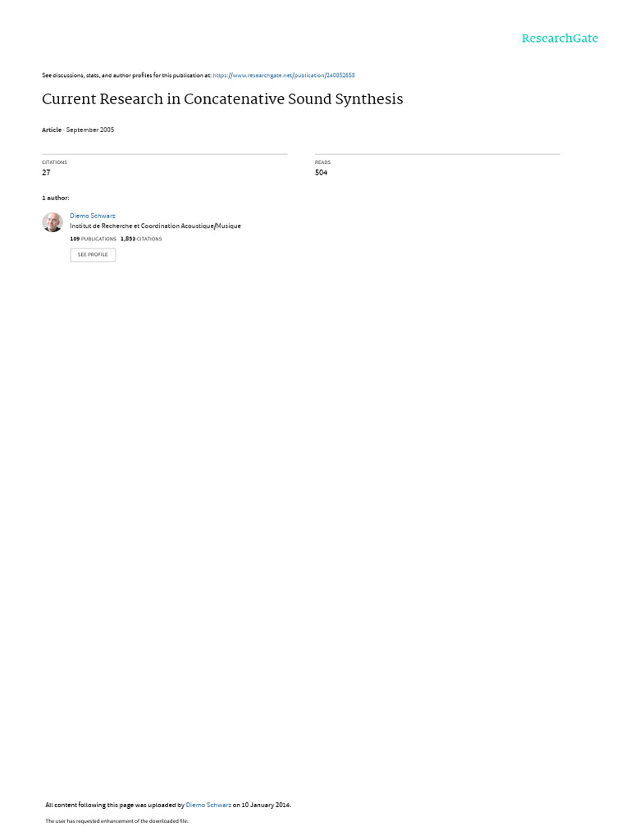Screen dimensions: 630x840
Task: Follow the Diemo Schwarz link in the upload notice
Action: (x=208, y=806)
